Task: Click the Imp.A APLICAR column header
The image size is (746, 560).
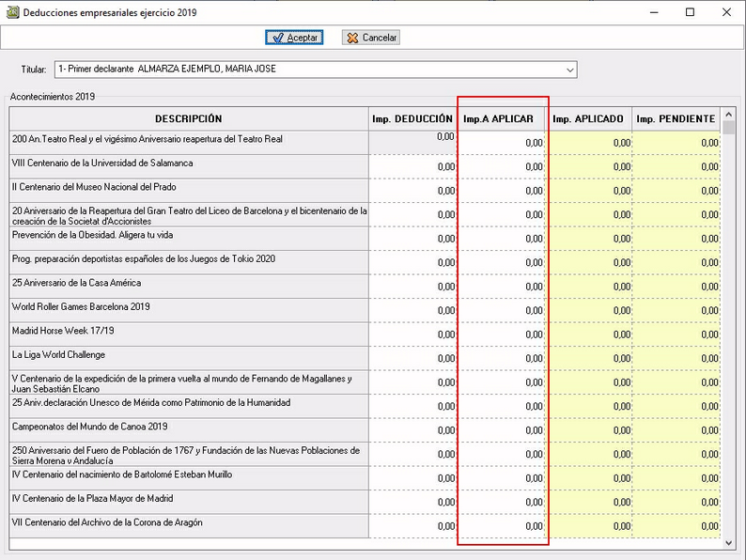Action: coord(501,119)
